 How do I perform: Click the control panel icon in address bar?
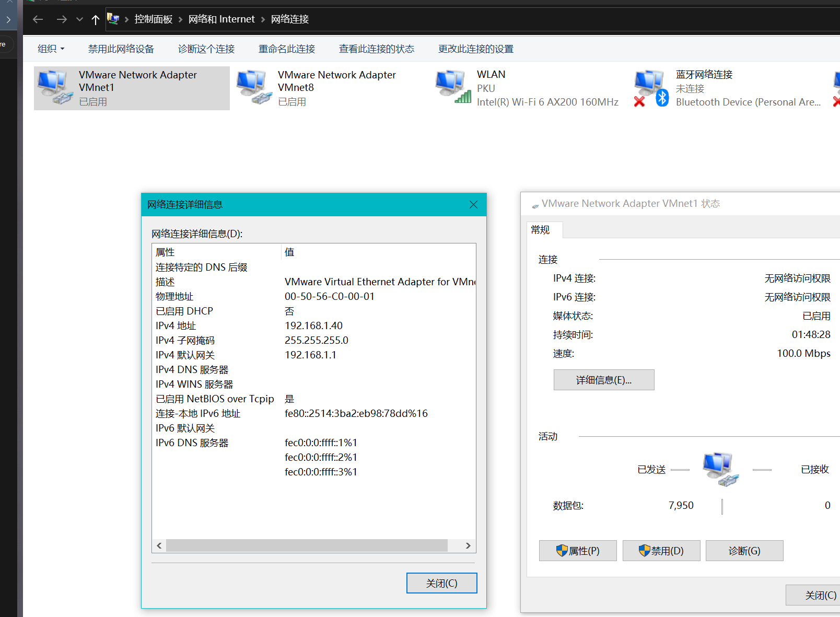[x=113, y=19]
